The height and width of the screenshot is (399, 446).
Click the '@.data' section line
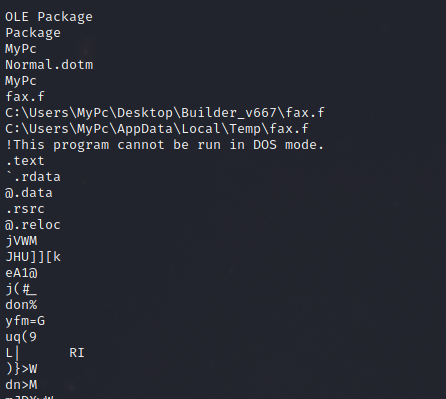click(x=29, y=193)
